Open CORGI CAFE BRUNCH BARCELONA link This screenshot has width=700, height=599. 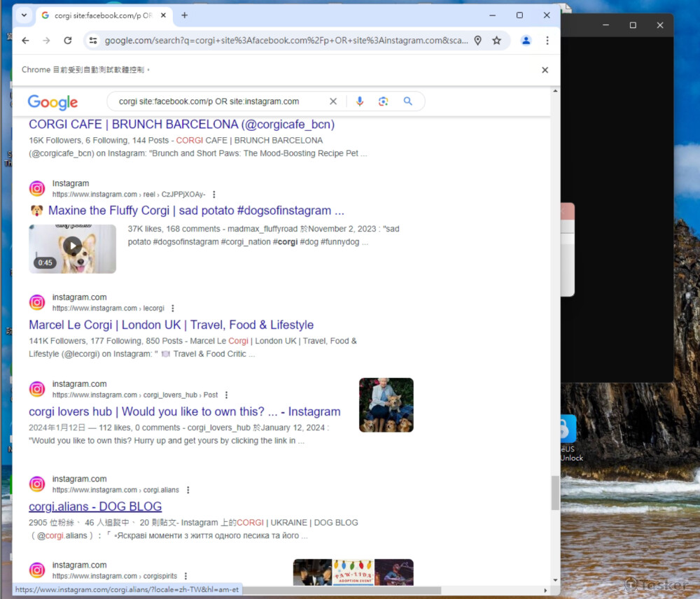pos(181,125)
